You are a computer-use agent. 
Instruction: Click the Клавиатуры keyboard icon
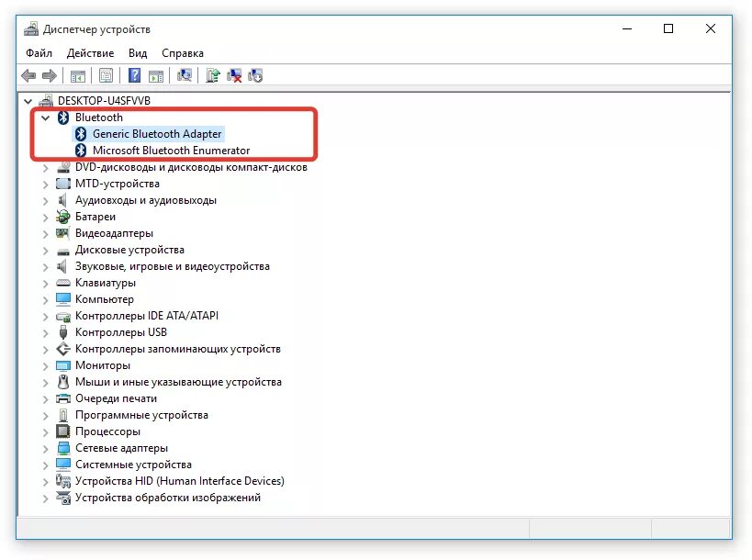pyautogui.click(x=63, y=283)
